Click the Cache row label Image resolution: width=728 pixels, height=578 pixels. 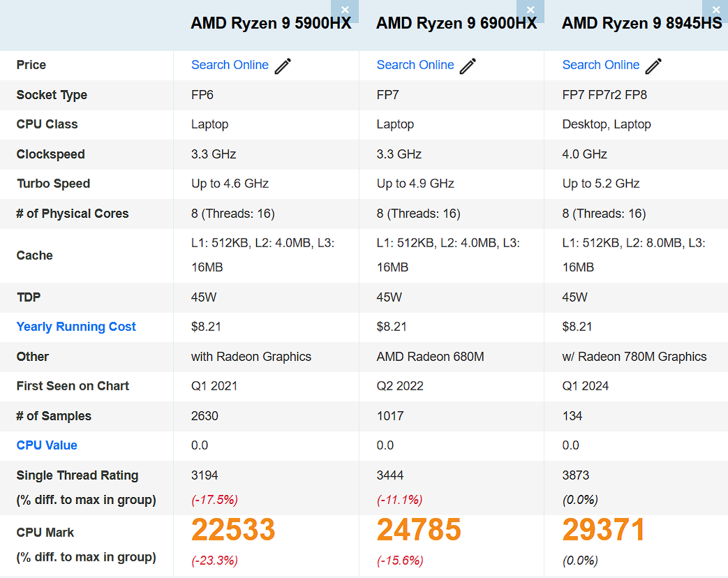[34, 255]
